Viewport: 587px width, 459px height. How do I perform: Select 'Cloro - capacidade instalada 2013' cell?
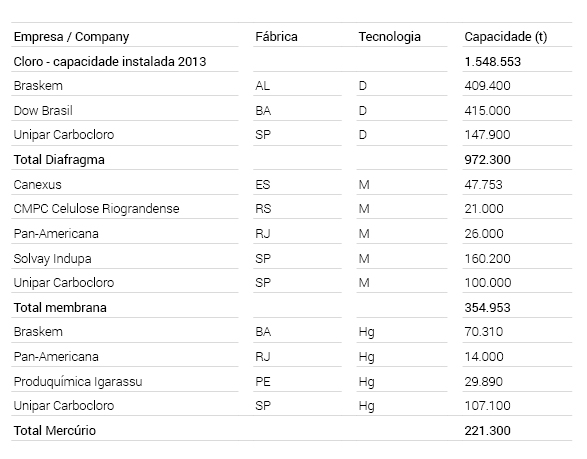point(110,61)
